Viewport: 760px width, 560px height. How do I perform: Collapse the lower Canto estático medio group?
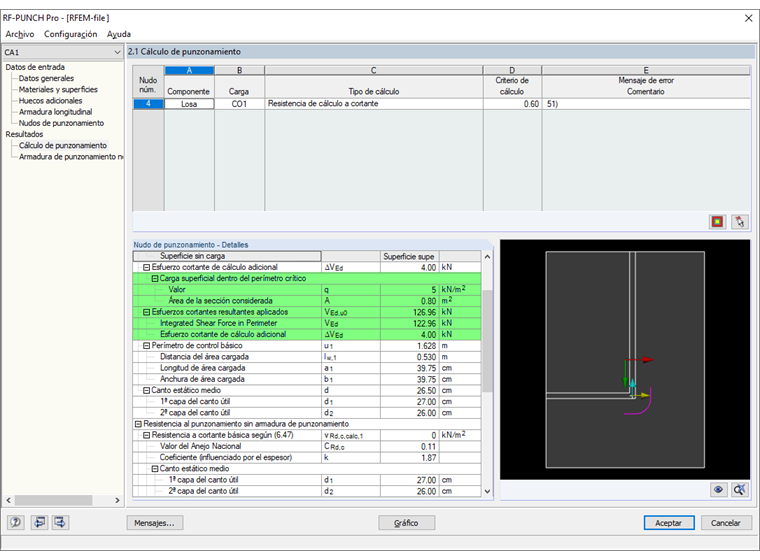click(x=155, y=469)
